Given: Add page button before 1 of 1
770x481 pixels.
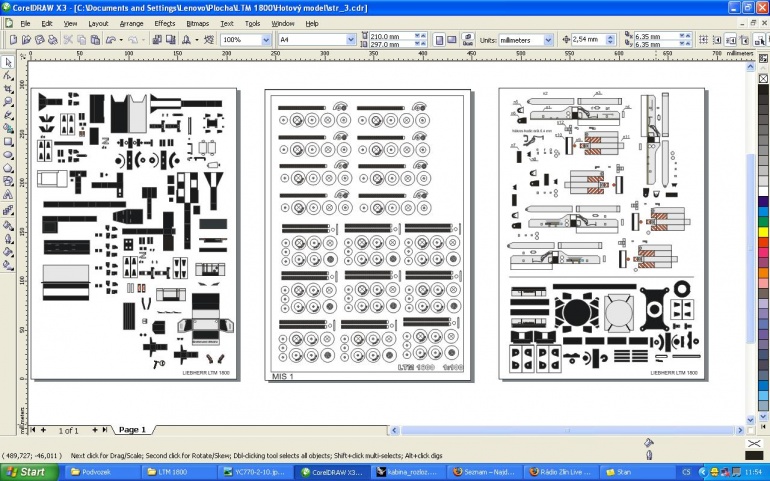Looking at the screenshot, I should click(x=43, y=430).
